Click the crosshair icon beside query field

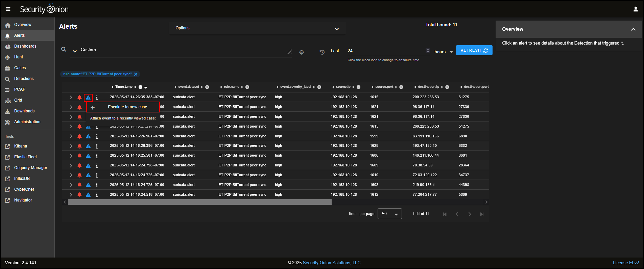pyautogui.click(x=302, y=52)
